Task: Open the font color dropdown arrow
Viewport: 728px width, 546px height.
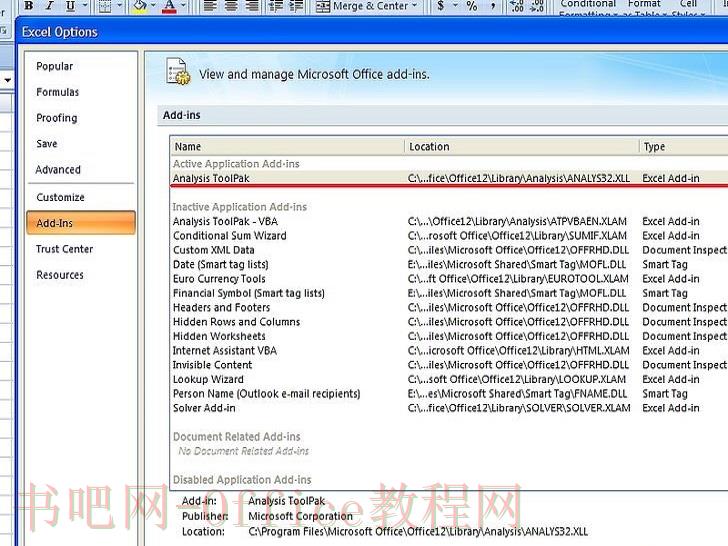Action: click(x=183, y=6)
